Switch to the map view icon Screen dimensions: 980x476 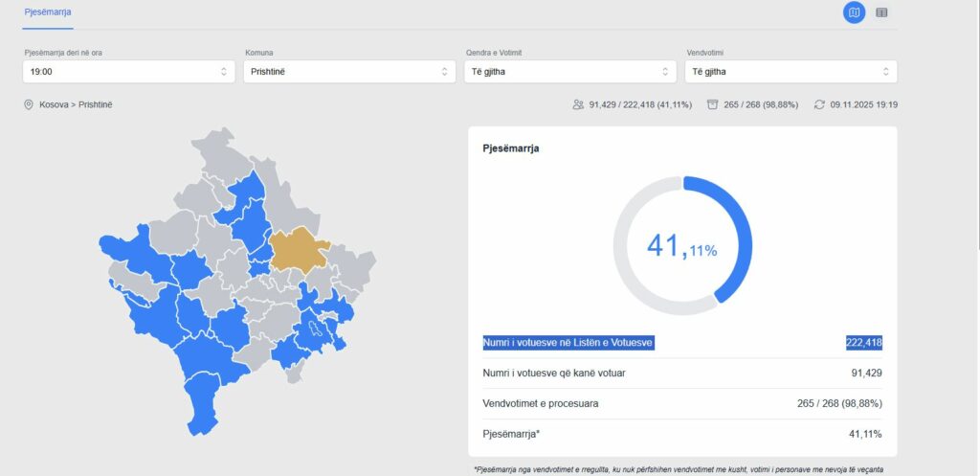tap(854, 12)
